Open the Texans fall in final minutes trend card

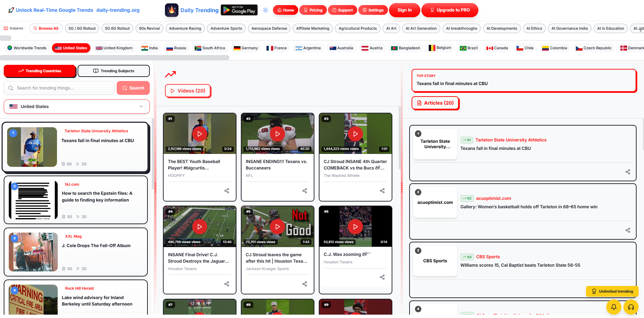click(76, 147)
